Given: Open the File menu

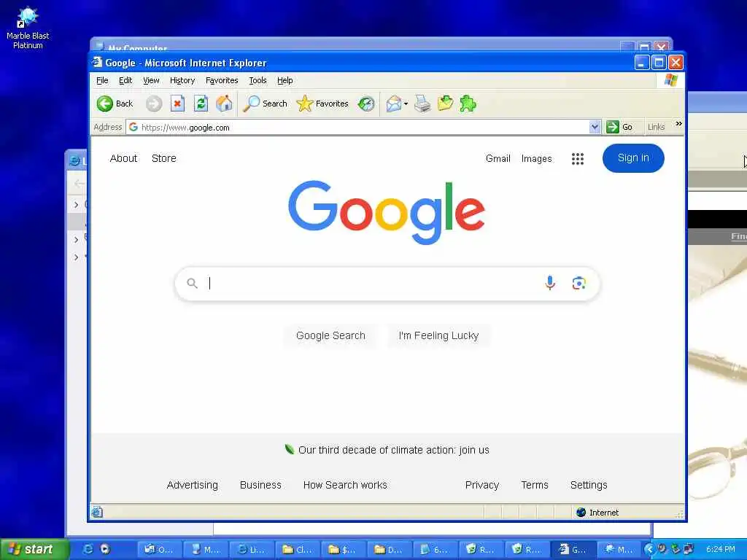Looking at the screenshot, I should pos(102,80).
